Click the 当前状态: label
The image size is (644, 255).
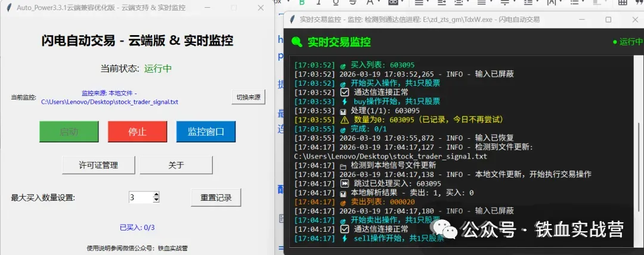(x=120, y=69)
